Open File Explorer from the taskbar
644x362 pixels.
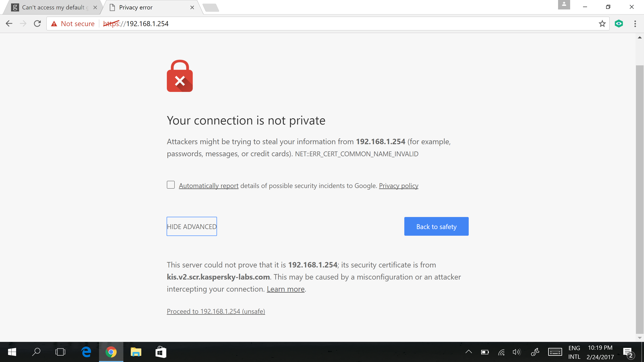pos(136,352)
